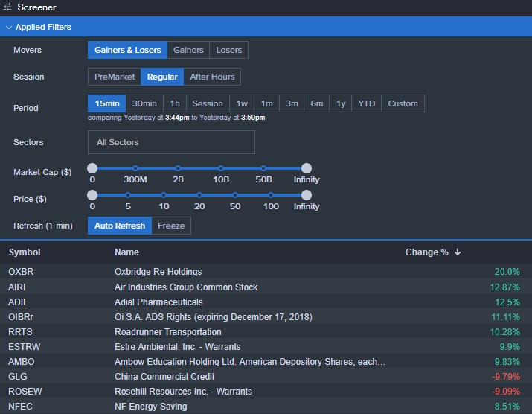Click the Change % sort arrow
This screenshot has width=532, height=414.
(458, 252)
